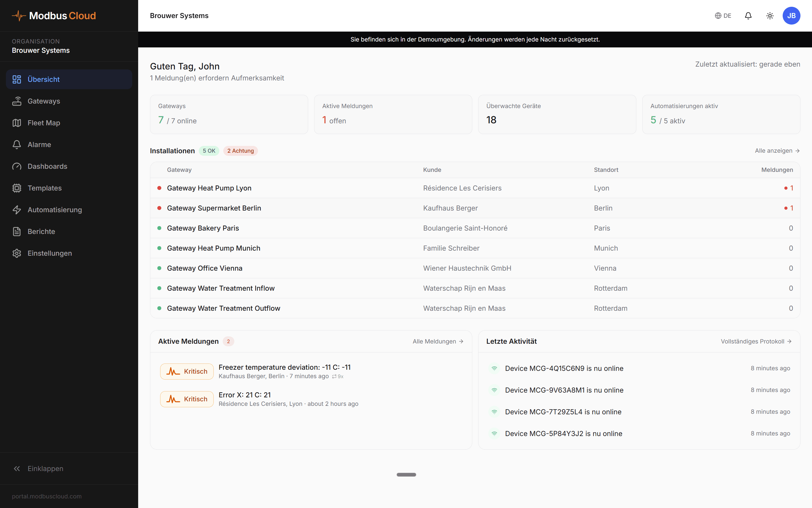
Task: Click Error X: 21 C: 21 alert
Action: tap(245, 395)
